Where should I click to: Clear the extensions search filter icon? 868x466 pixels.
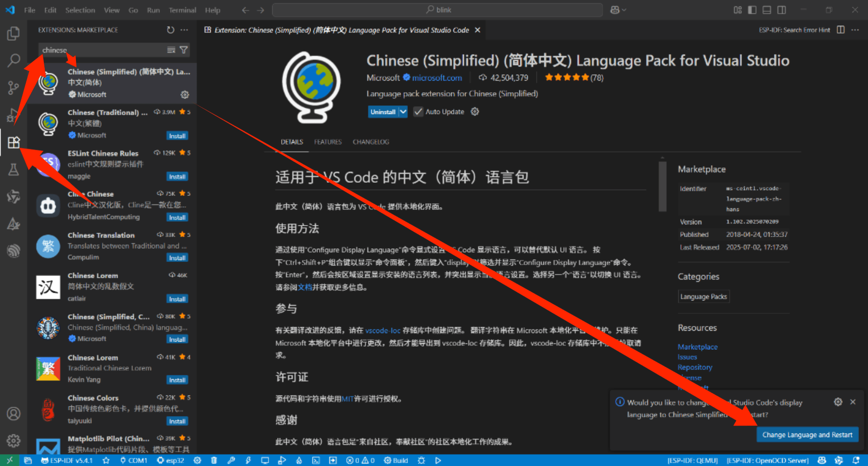(x=171, y=50)
